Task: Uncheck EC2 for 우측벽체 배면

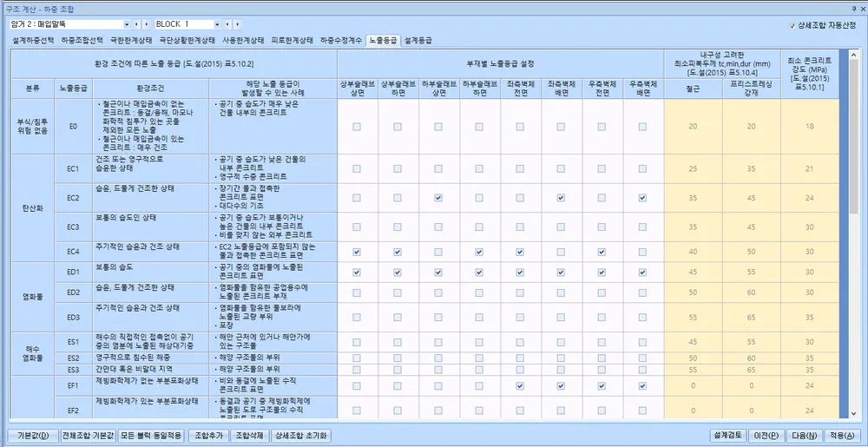Action: (x=642, y=198)
